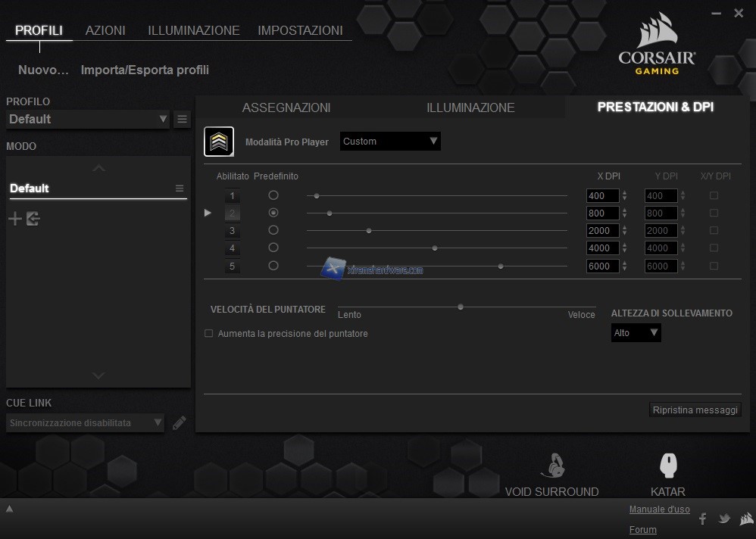Select the KATAR mouse device icon
Viewport: 756px width, 539px height.
[x=668, y=466]
